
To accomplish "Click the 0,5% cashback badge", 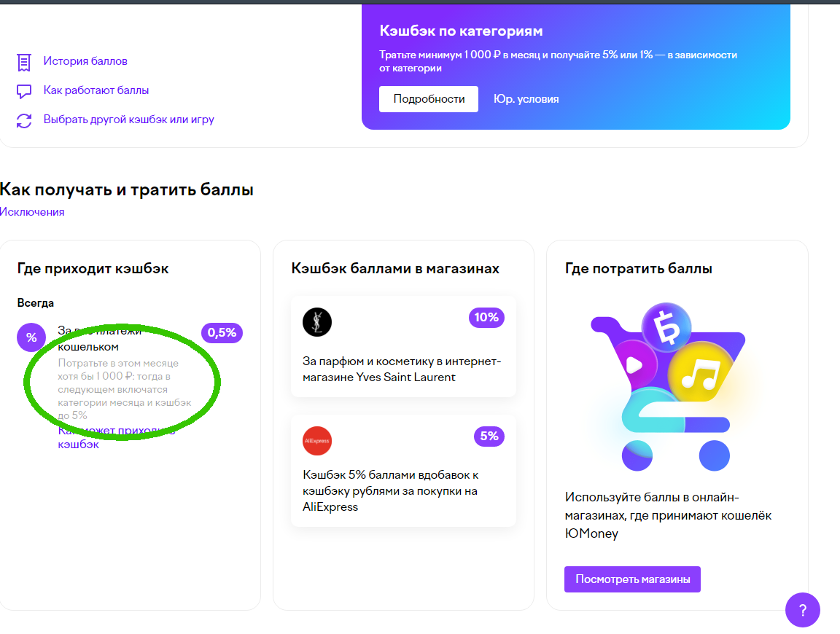I will [222, 332].
